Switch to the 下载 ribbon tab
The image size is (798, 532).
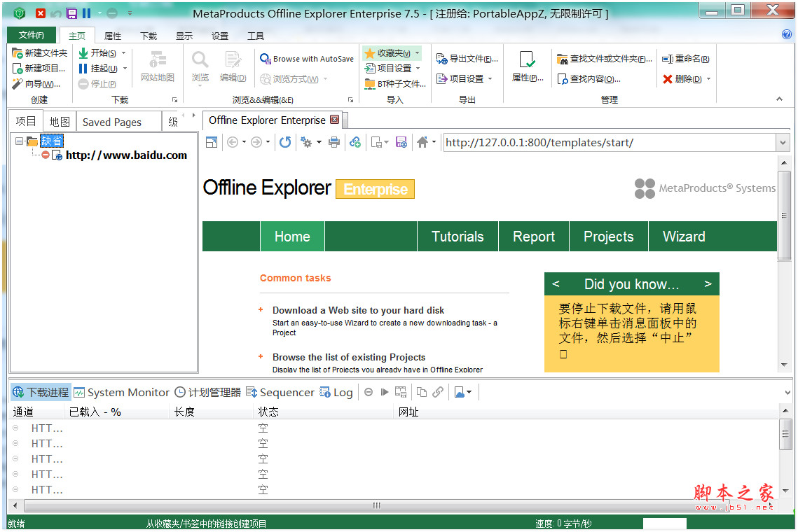click(x=149, y=36)
